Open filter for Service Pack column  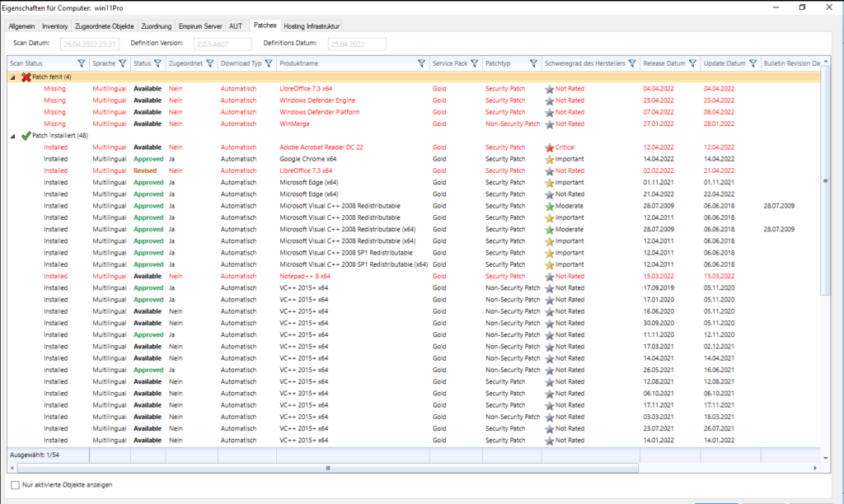tap(474, 63)
